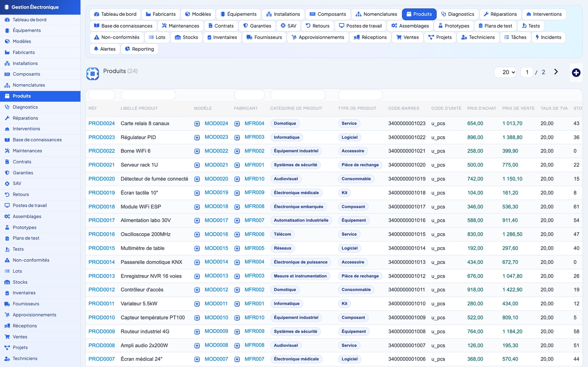The height and width of the screenshot is (367, 588).
Task: Open Diagnostics stethoscope icon in sidebar
Action: [7, 107]
